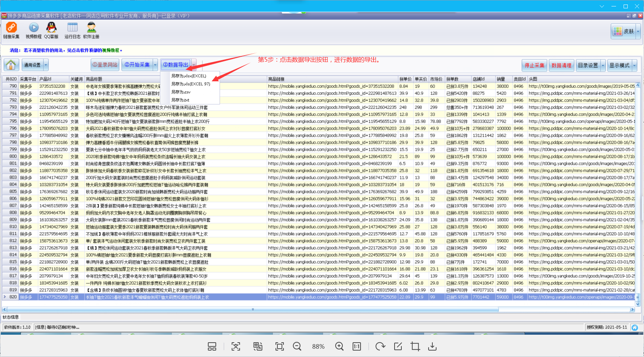Expand the ②开始采集 dropdown arrow
Screen dimensions: 644x357
[x=155, y=65]
